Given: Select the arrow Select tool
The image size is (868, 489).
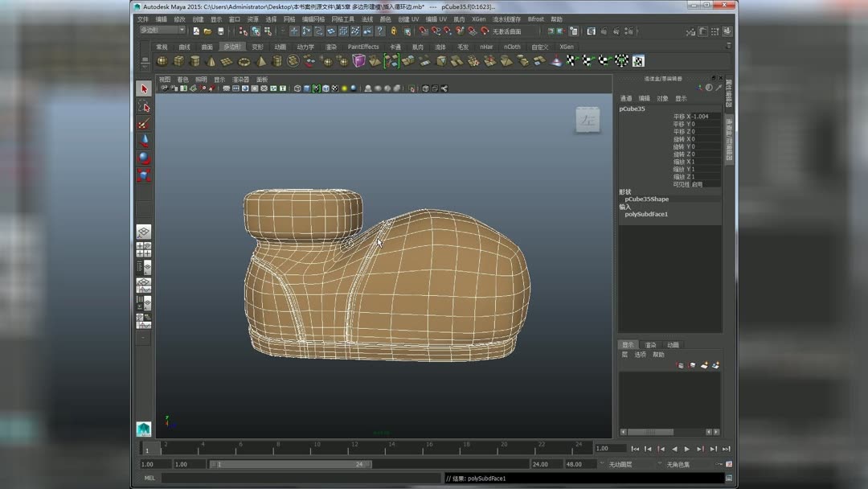Looking at the screenshot, I should tap(144, 89).
